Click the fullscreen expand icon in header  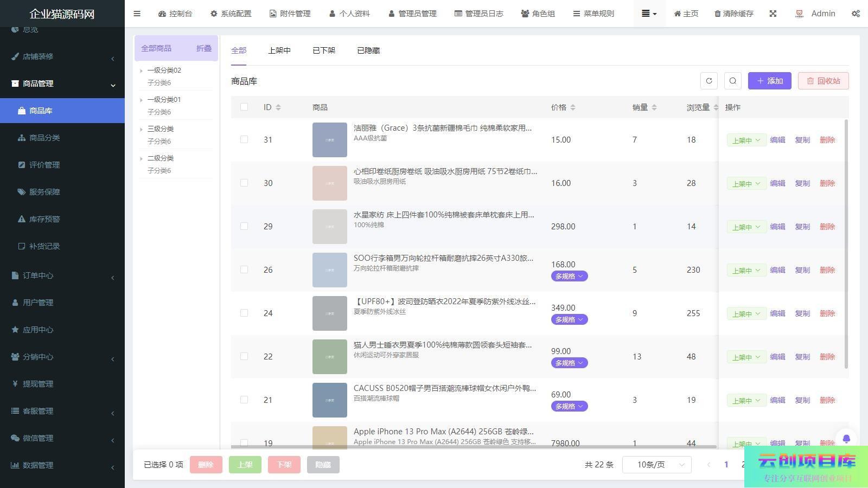(x=773, y=14)
